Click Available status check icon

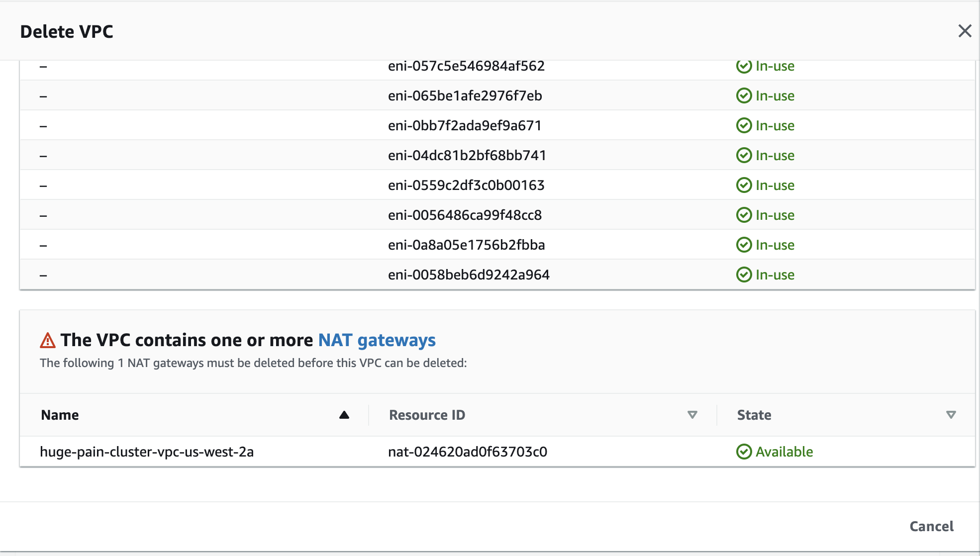point(744,452)
